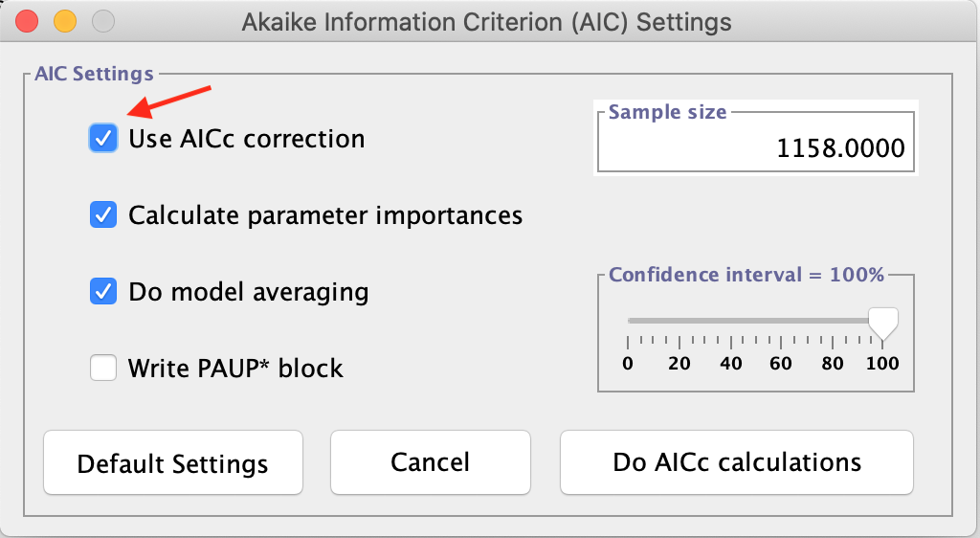Grab the confidence interval slider thumb
Image resolution: width=980 pixels, height=538 pixels.
[x=882, y=323]
